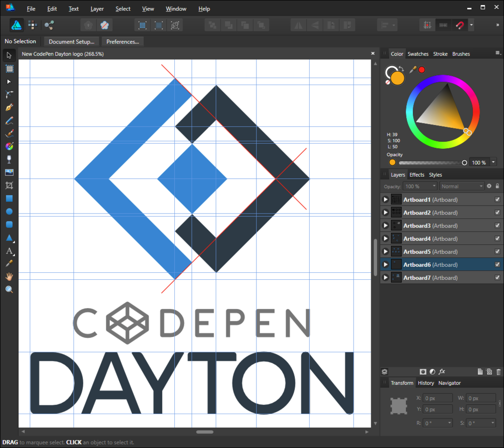Click the delete layer trash icon
504x448 pixels.
pyautogui.click(x=499, y=372)
